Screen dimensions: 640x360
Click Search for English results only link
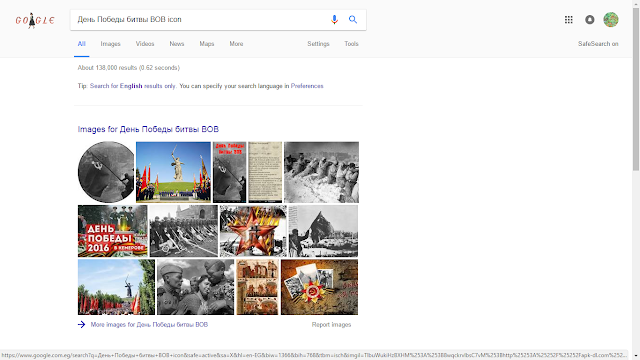coord(133,86)
